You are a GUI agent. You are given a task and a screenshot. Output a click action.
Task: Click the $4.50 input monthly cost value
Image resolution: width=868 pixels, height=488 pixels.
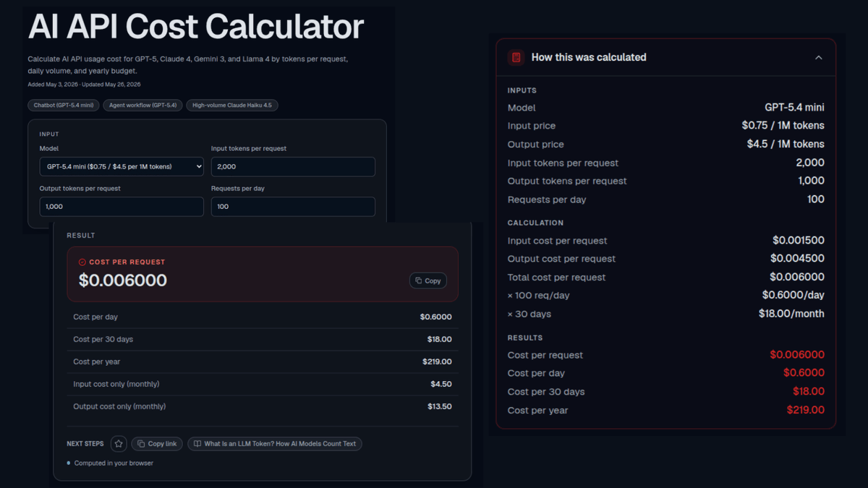[x=440, y=384]
